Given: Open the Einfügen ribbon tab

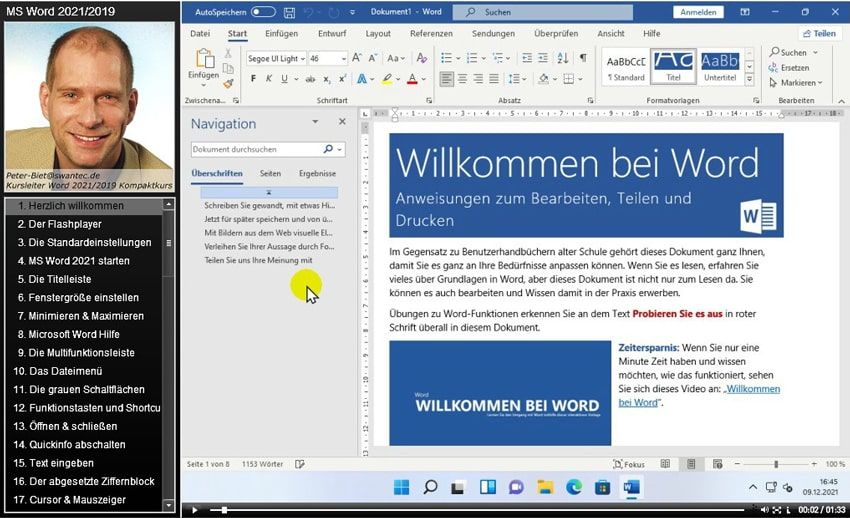Looking at the screenshot, I should [x=281, y=33].
